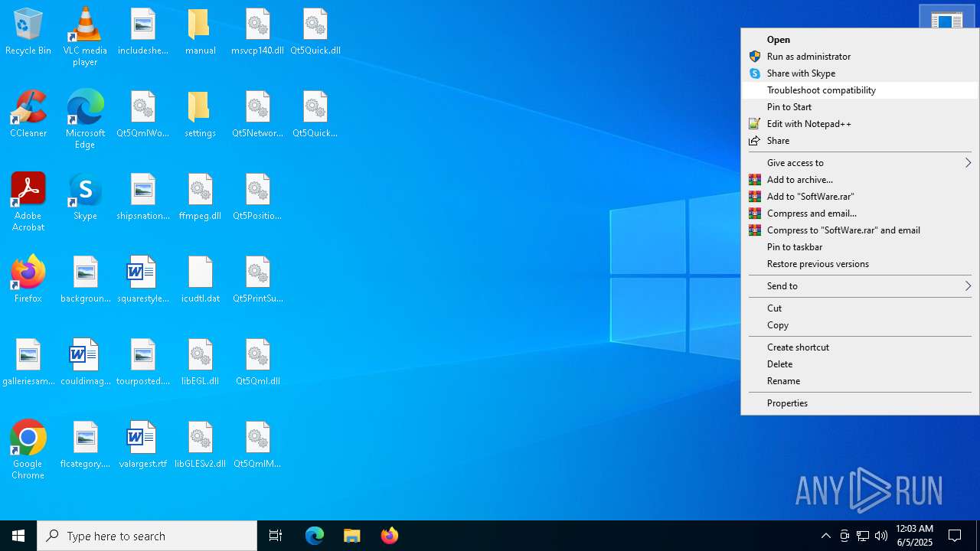The width and height of the screenshot is (980, 551).
Task: Open Properties from the context menu
Action: point(860,403)
